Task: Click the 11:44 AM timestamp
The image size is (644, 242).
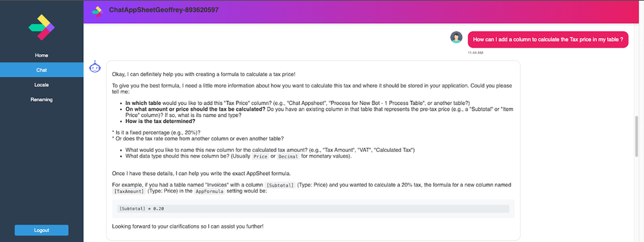Action: point(475,53)
